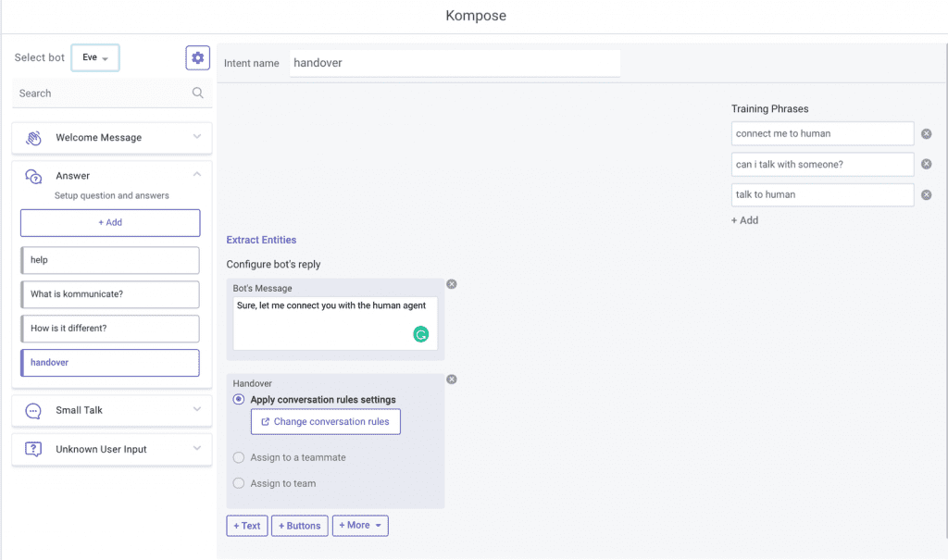Edit the Bot's Message text area
The height and width of the screenshot is (560, 948).
(335, 323)
